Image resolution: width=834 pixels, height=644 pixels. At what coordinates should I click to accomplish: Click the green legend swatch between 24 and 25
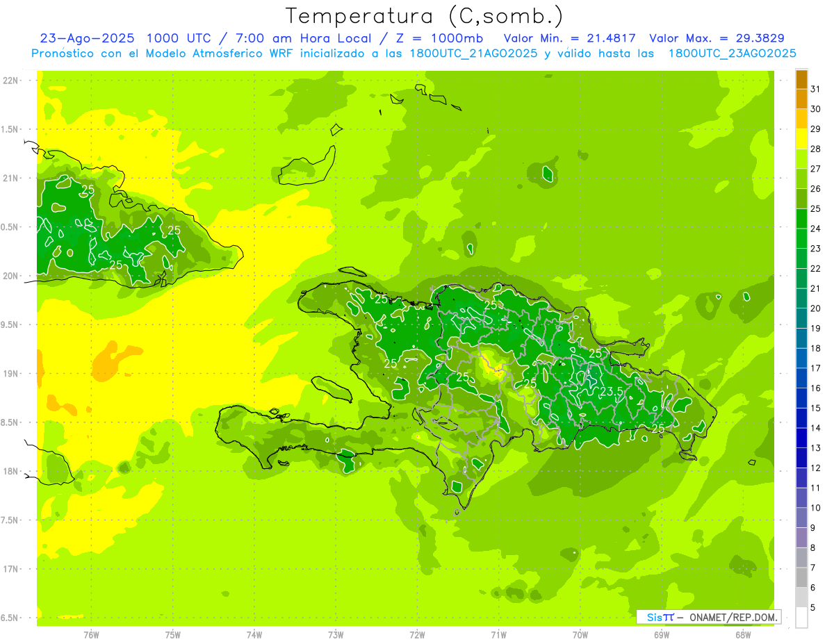pos(801,219)
